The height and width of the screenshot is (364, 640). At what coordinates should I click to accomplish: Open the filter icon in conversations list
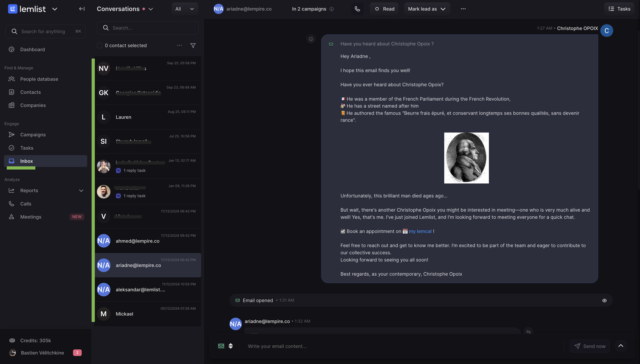(193, 45)
